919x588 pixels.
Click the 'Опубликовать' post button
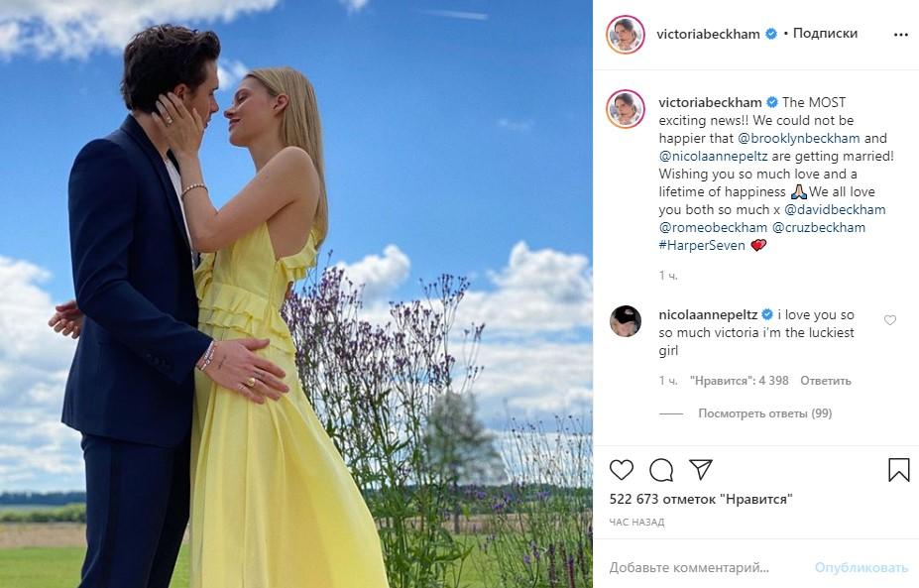click(861, 567)
